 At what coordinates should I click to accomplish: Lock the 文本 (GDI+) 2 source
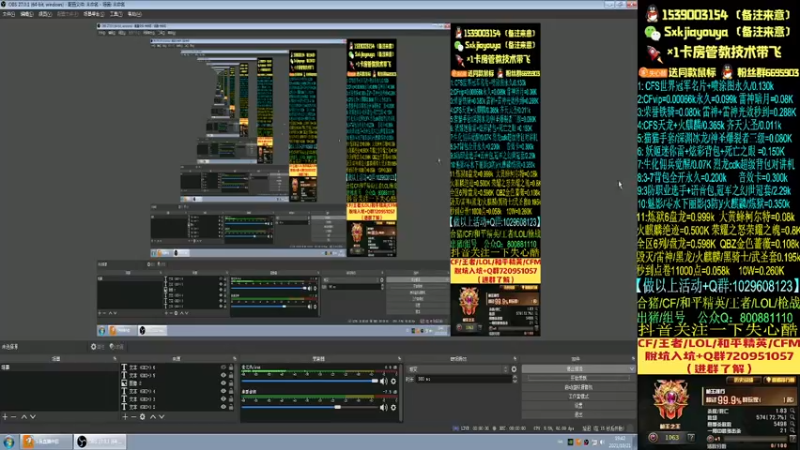[x=231, y=407]
